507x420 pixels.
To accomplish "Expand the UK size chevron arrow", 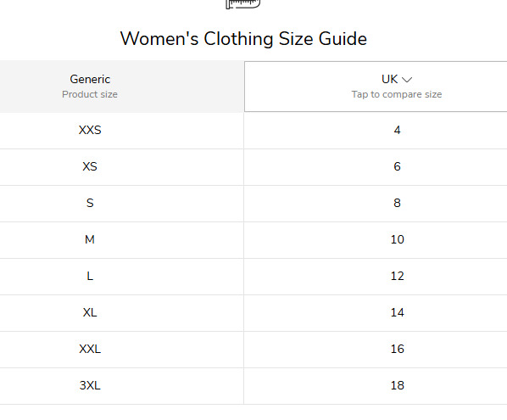I will coord(407,80).
